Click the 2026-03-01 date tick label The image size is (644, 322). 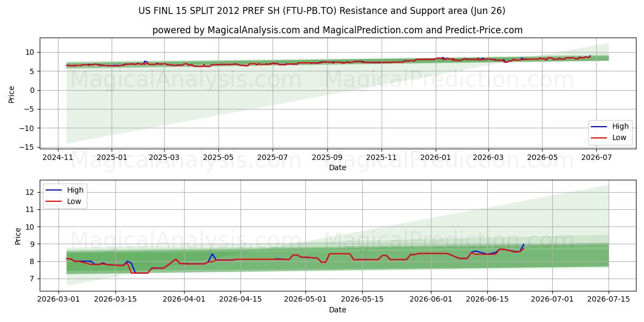coord(58,300)
